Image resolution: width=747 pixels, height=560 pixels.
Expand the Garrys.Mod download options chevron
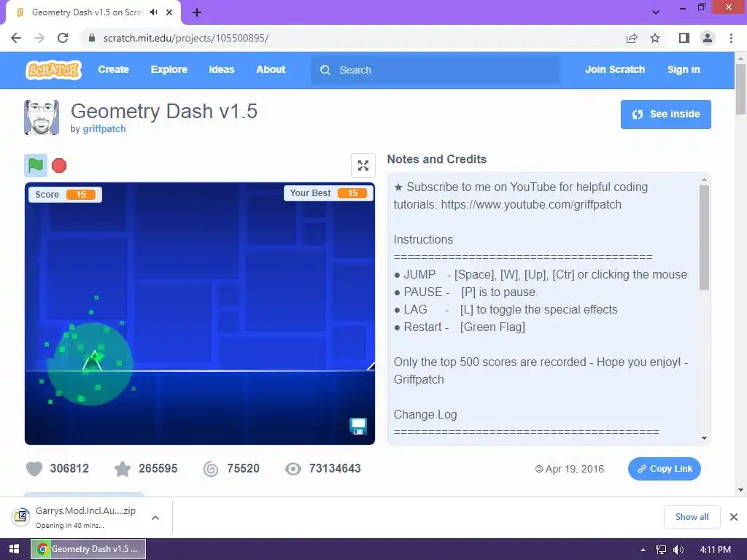click(155, 517)
